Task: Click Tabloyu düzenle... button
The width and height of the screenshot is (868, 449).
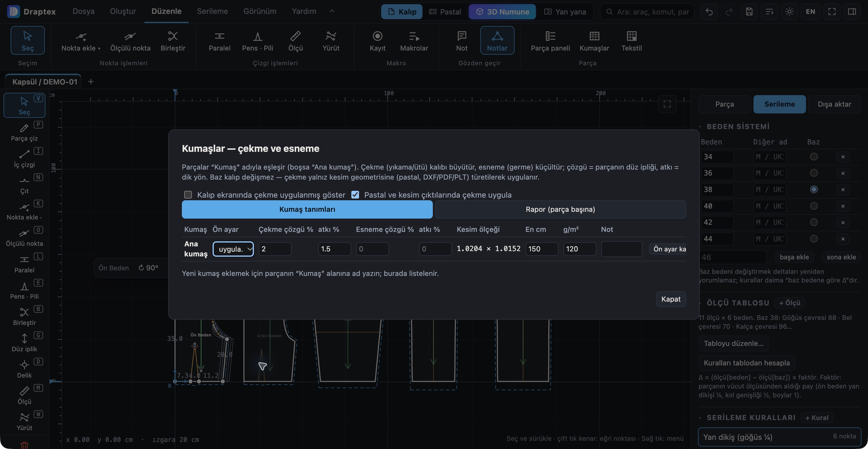Action: click(733, 344)
